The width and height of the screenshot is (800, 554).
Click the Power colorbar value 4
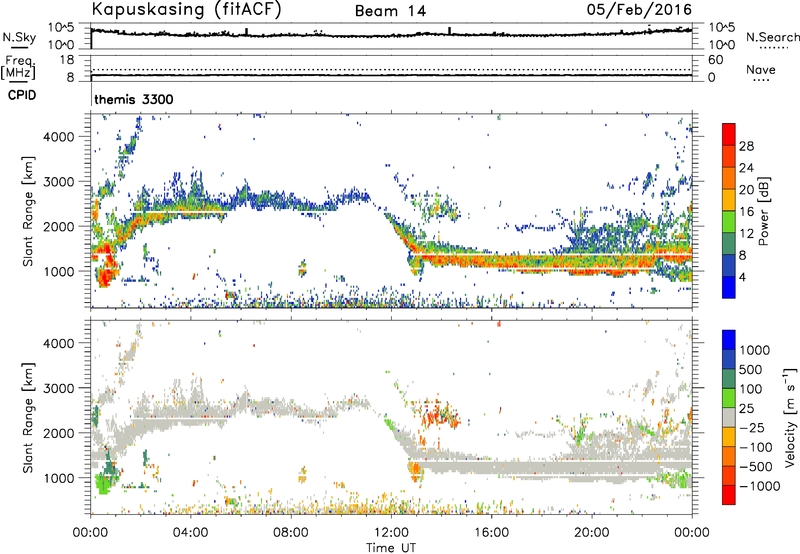(742, 277)
